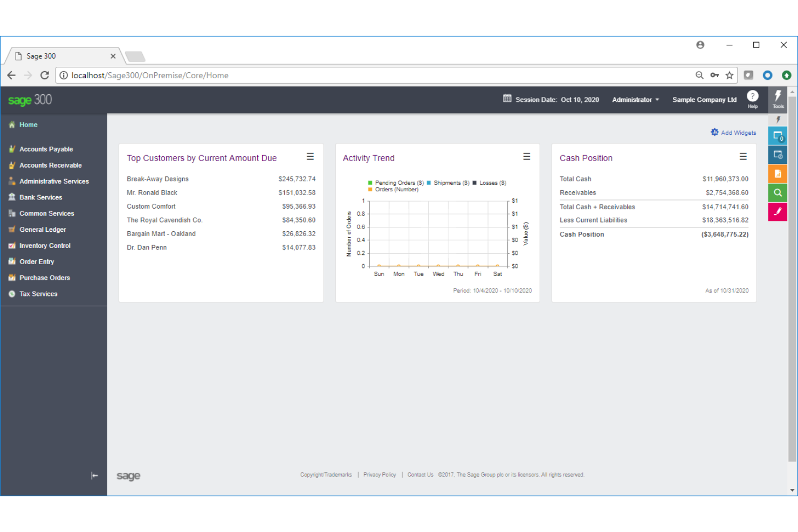
Task: Open the Recently Used Windows panel
Action: point(778,155)
